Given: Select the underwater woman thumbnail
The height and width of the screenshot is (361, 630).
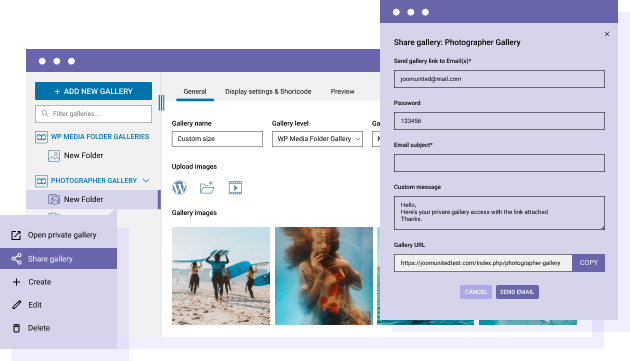Looking at the screenshot, I should point(324,276).
